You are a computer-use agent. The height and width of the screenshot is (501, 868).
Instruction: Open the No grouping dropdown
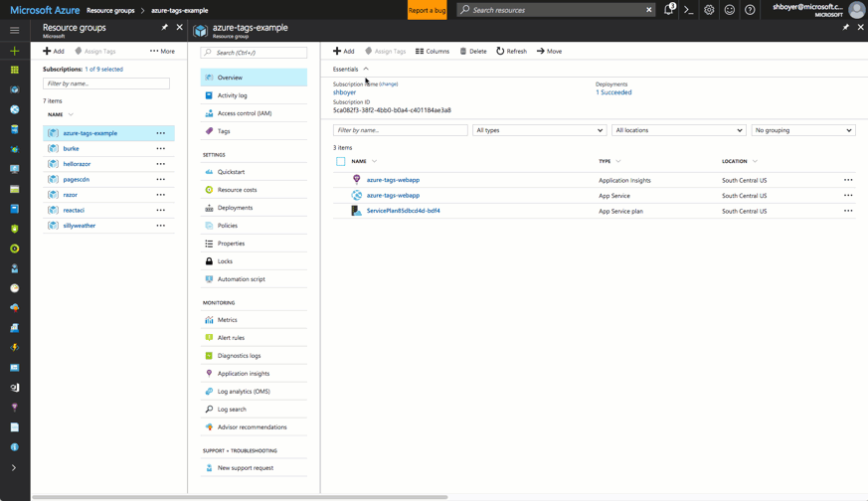pos(803,130)
